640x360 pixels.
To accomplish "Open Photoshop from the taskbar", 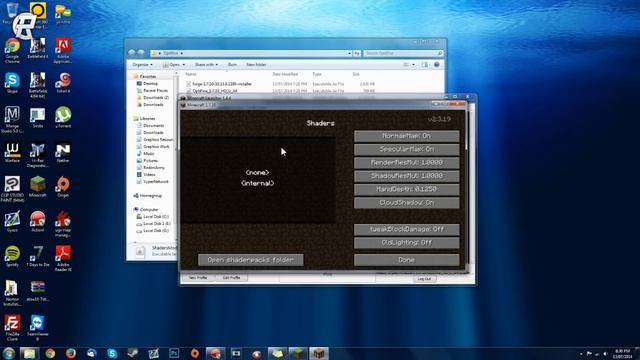I will pos(174,353).
